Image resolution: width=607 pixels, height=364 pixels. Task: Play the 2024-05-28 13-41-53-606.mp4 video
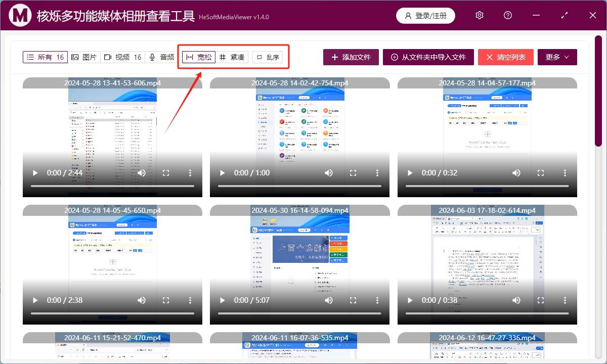pyautogui.click(x=35, y=173)
